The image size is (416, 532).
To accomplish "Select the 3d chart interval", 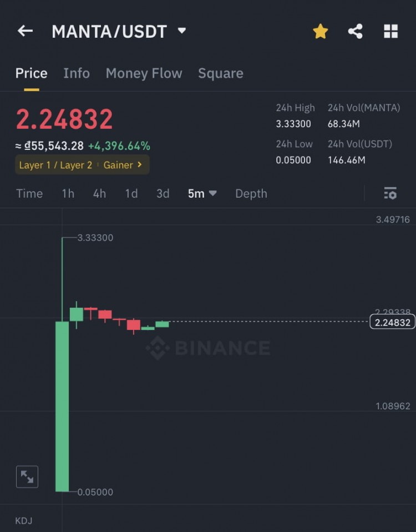I will [x=163, y=193].
